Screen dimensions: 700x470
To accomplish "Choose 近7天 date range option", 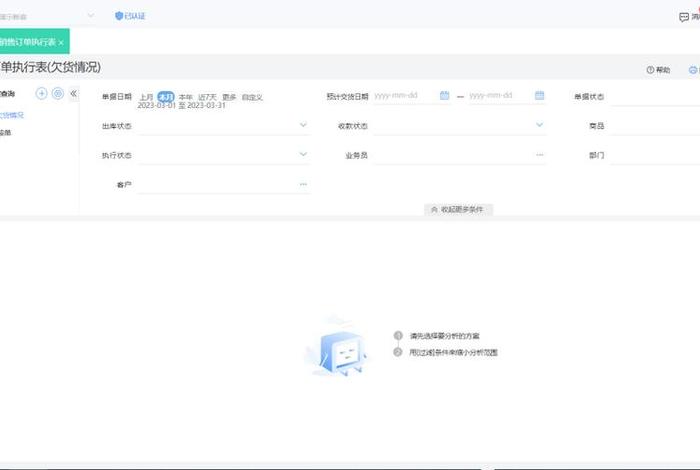I will pos(207,97).
